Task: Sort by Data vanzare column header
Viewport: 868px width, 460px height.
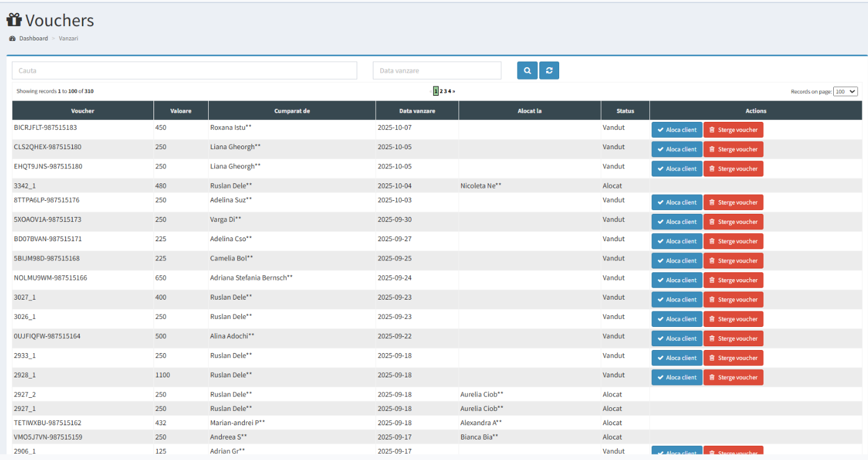Action: coord(417,111)
